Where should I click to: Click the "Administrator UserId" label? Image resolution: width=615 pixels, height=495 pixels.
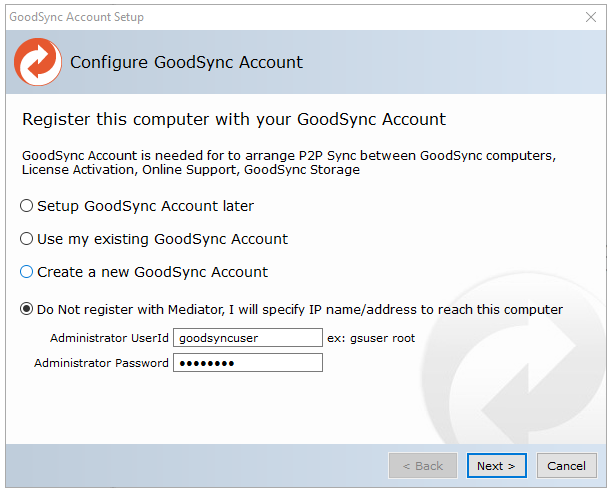(110, 338)
